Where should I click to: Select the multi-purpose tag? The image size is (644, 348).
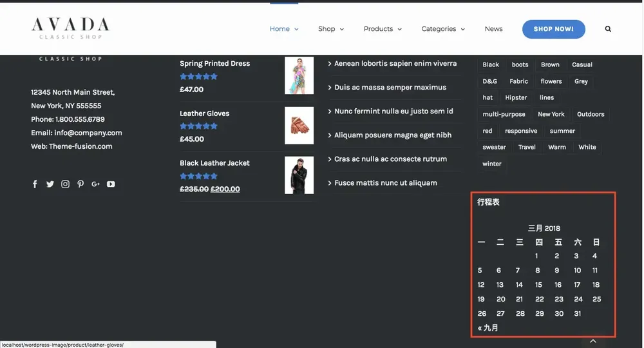point(504,114)
